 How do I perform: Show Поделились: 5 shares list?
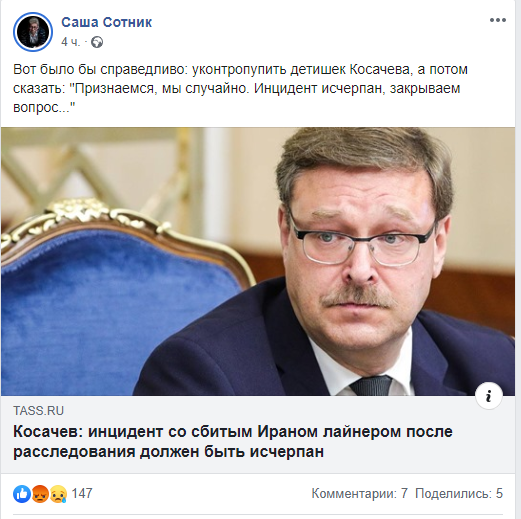point(459,494)
